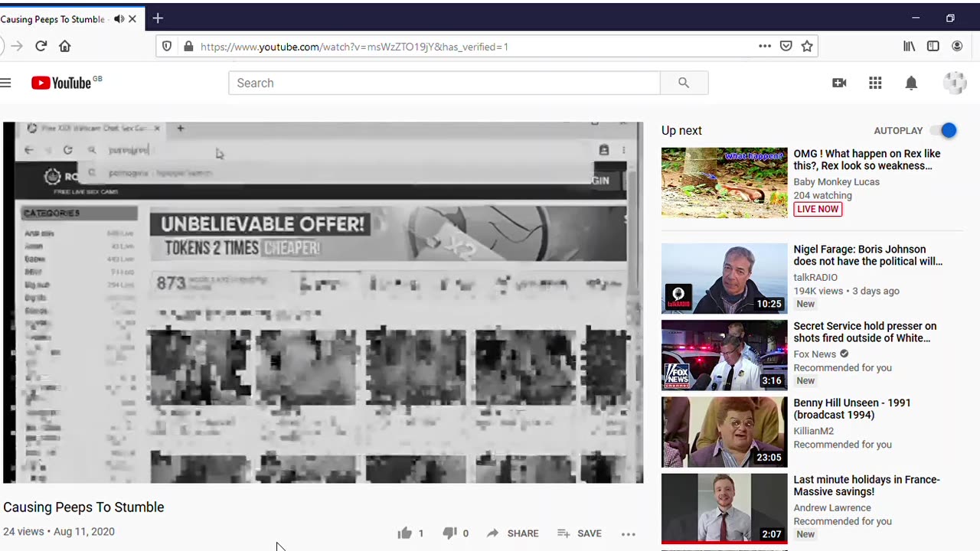Open create video camera menu

pos(839,83)
